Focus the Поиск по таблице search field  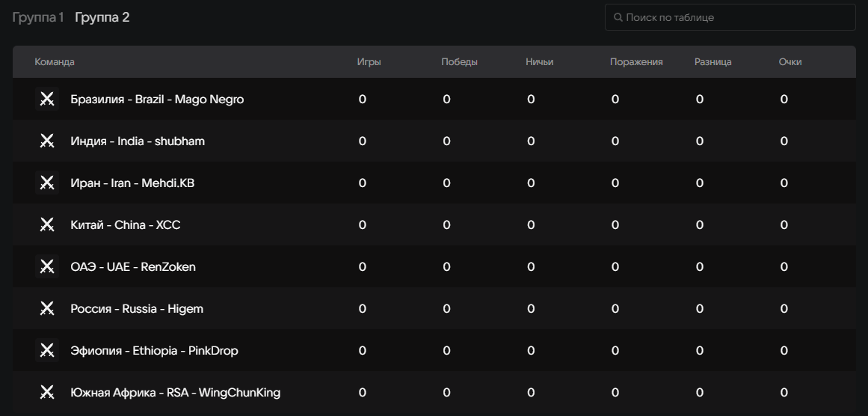point(730,18)
